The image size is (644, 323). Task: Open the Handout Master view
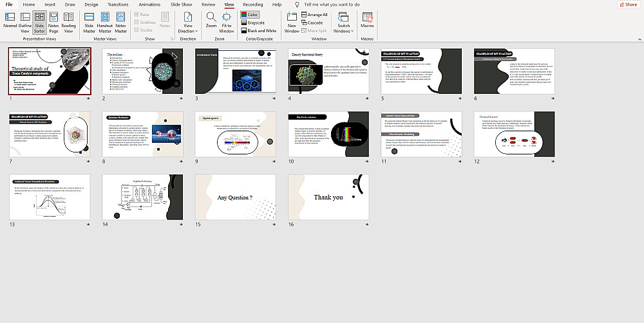point(105,23)
